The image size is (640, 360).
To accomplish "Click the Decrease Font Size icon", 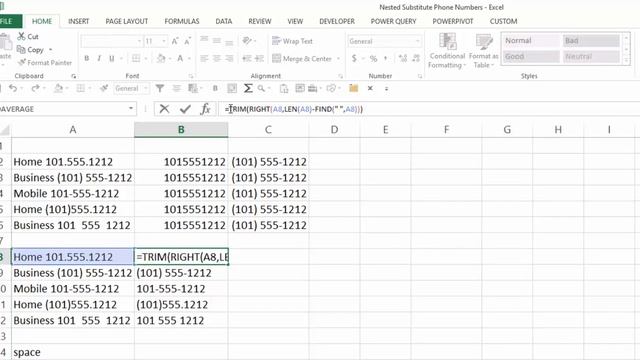I will click(x=188, y=41).
